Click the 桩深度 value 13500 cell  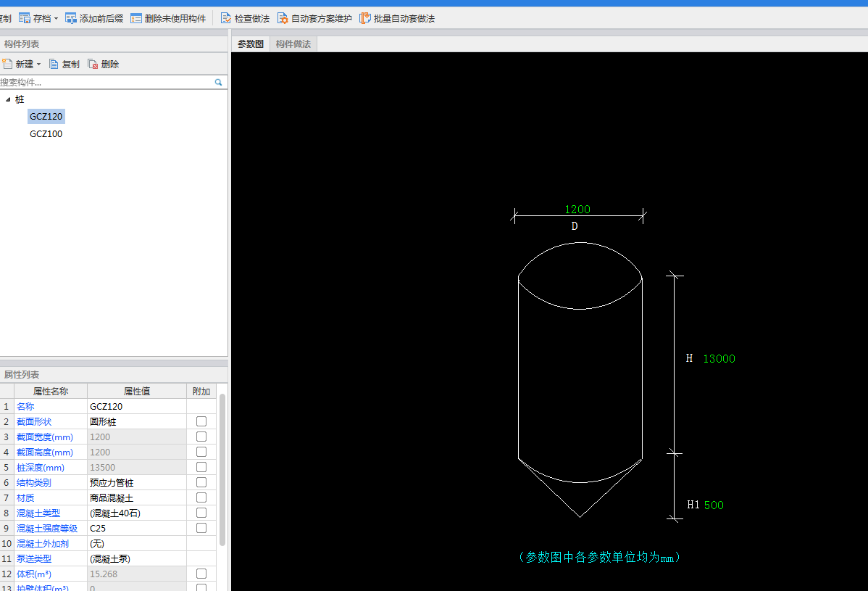coord(137,468)
